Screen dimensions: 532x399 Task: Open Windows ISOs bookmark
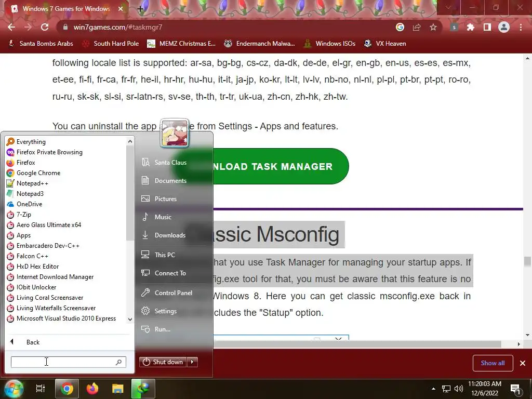tap(329, 44)
